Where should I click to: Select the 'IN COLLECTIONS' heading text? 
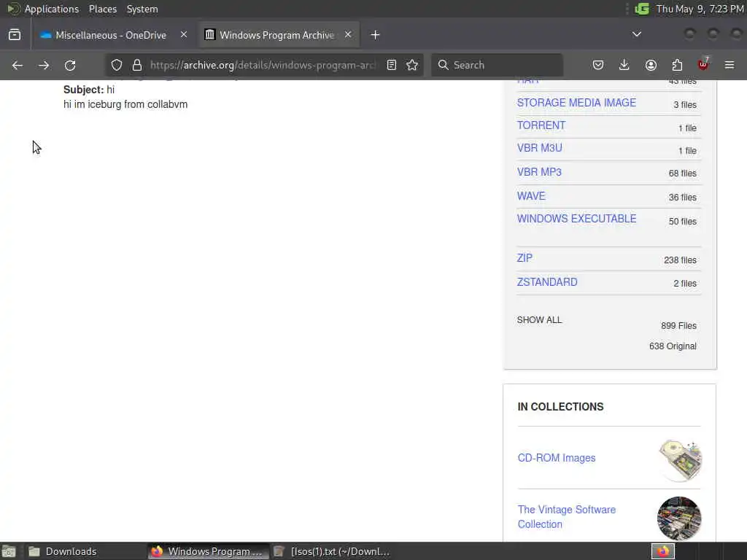click(560, 407)
